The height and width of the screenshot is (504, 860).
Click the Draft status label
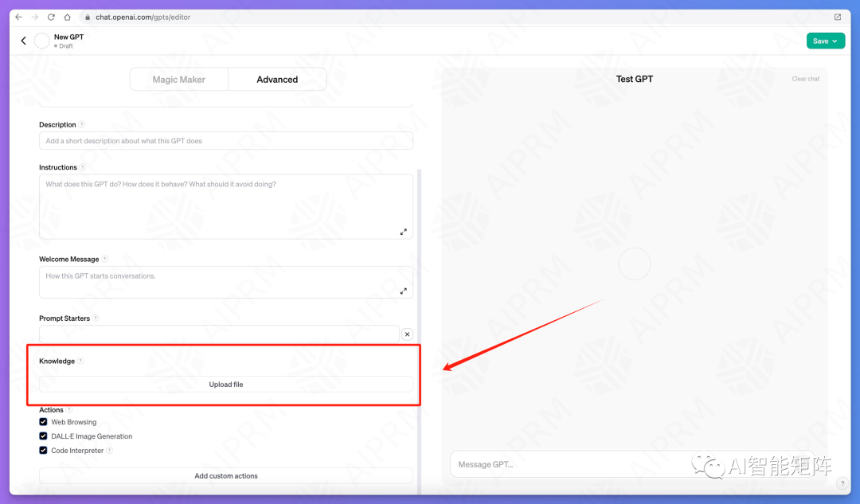point(66,46)
